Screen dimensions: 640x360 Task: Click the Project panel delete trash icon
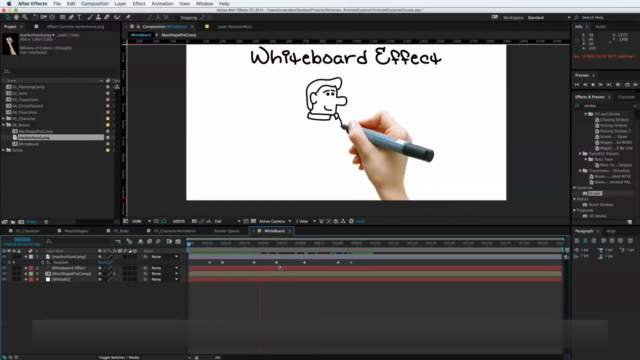[46, 222]
